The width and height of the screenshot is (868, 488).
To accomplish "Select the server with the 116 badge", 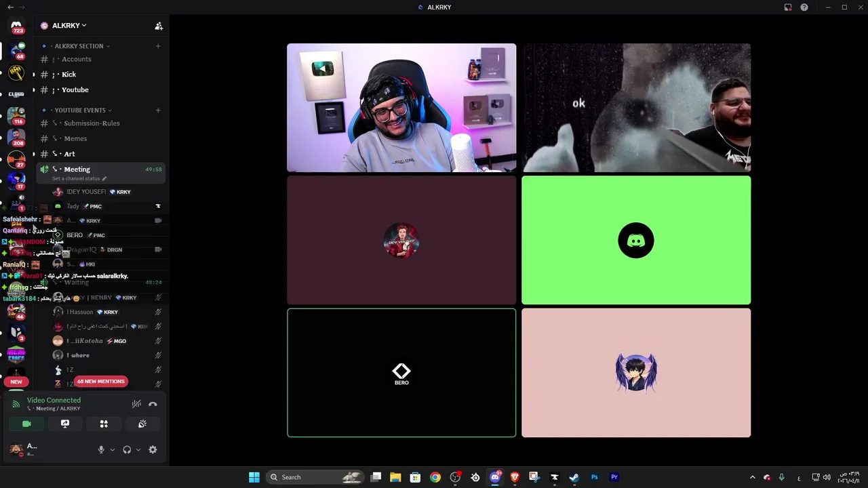I will click(x=16, y=116).
